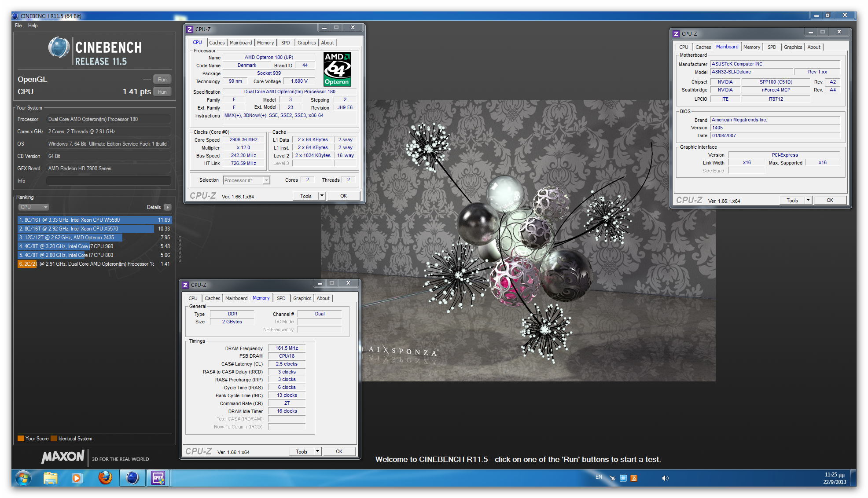Expand Tools arrow in the CPU-Z CPU window
868x498 pixels.
322,196
